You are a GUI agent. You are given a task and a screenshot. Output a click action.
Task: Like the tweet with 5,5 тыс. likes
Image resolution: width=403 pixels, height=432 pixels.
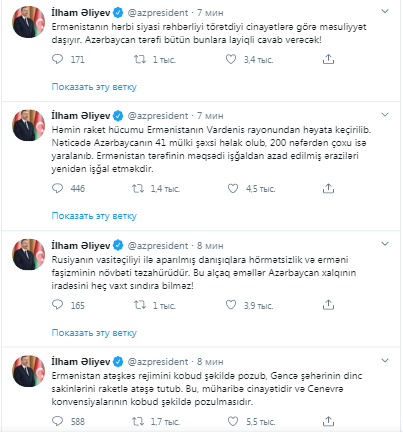tap(233, 421)
